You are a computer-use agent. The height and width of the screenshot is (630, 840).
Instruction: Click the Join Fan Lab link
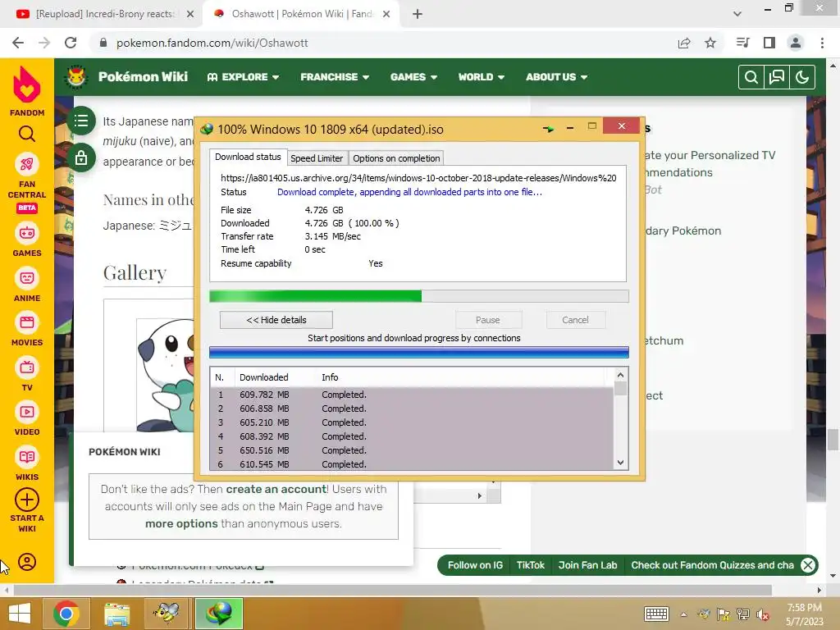click(587, 565)
